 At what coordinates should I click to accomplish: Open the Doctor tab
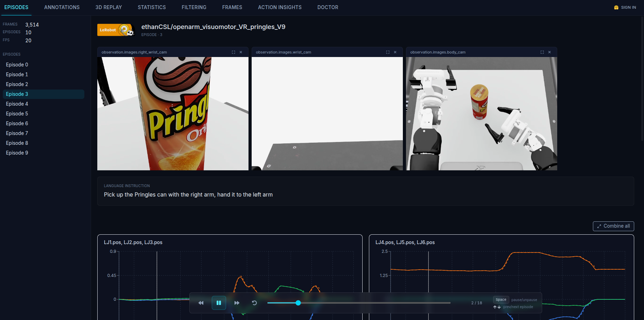point(328,7)
